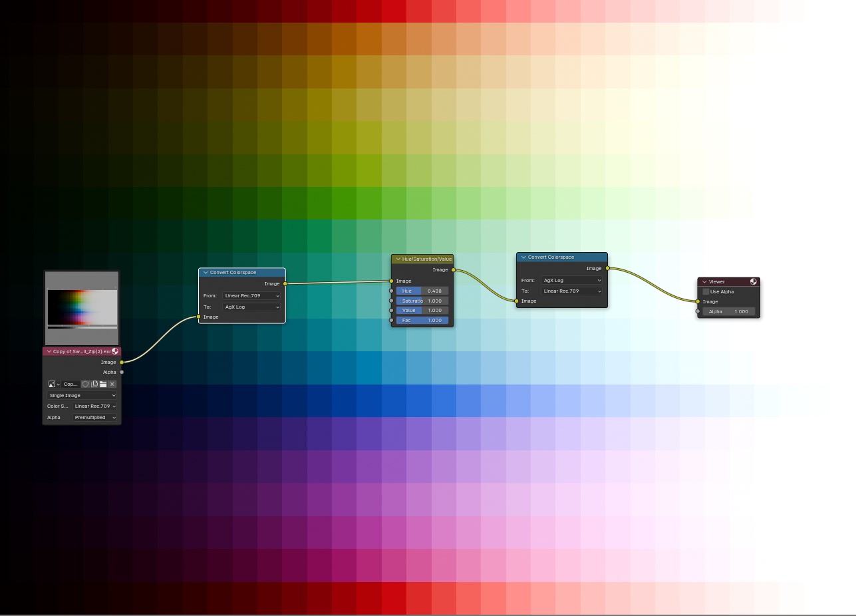Click the Saturation input socket dot
The image size is (856, 616).
(x=391, y=301)
